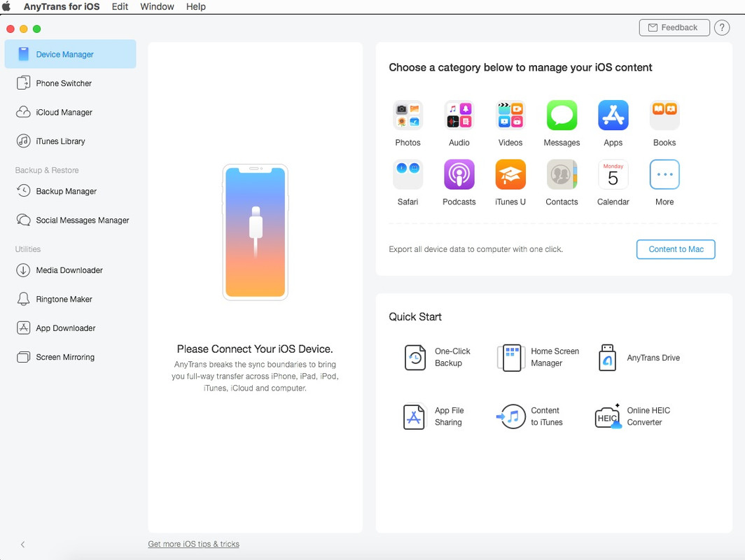Open AnyTrans for iOS menu
Image resolution: width=745 pixels, height=560 pixels.
(x=62, y=6)
